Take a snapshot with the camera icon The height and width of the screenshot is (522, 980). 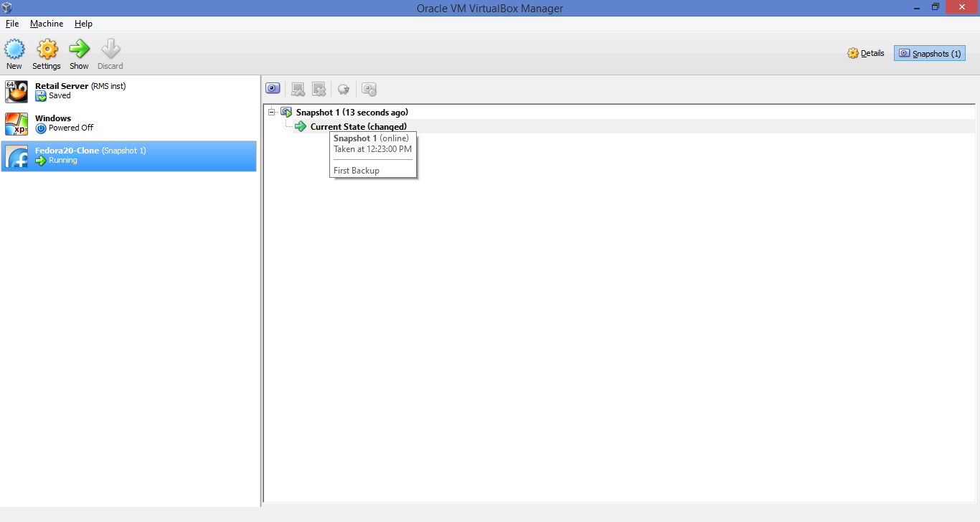(273, 89)
